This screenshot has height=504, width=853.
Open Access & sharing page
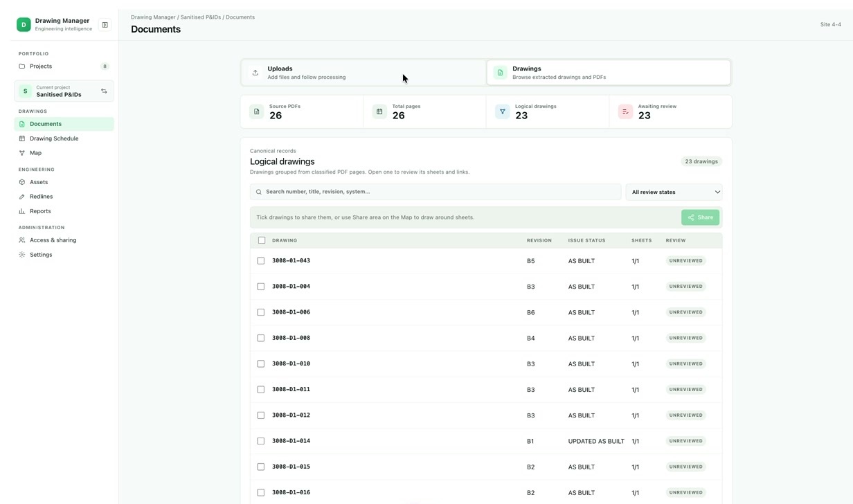pos(64,240)
